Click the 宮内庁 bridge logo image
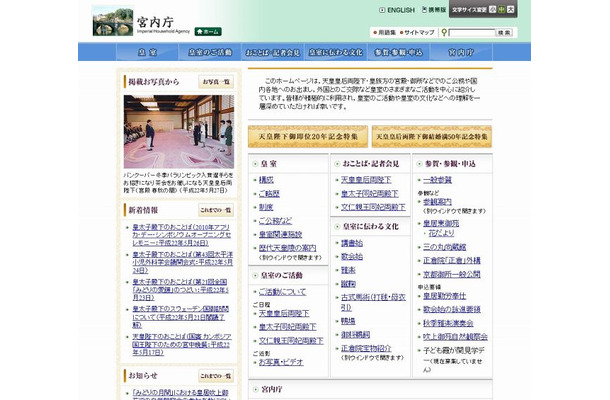 [x=113, y=21]
